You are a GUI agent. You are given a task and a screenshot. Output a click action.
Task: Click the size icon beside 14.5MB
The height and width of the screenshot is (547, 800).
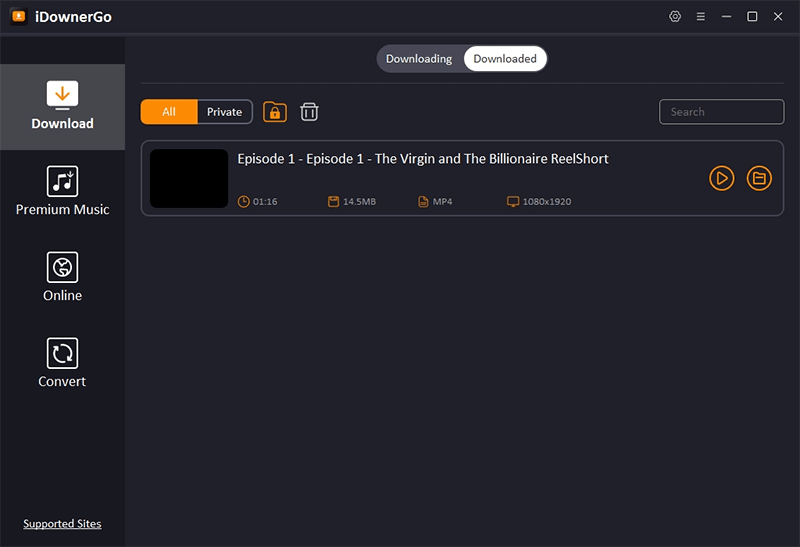[x=333, y=202]
